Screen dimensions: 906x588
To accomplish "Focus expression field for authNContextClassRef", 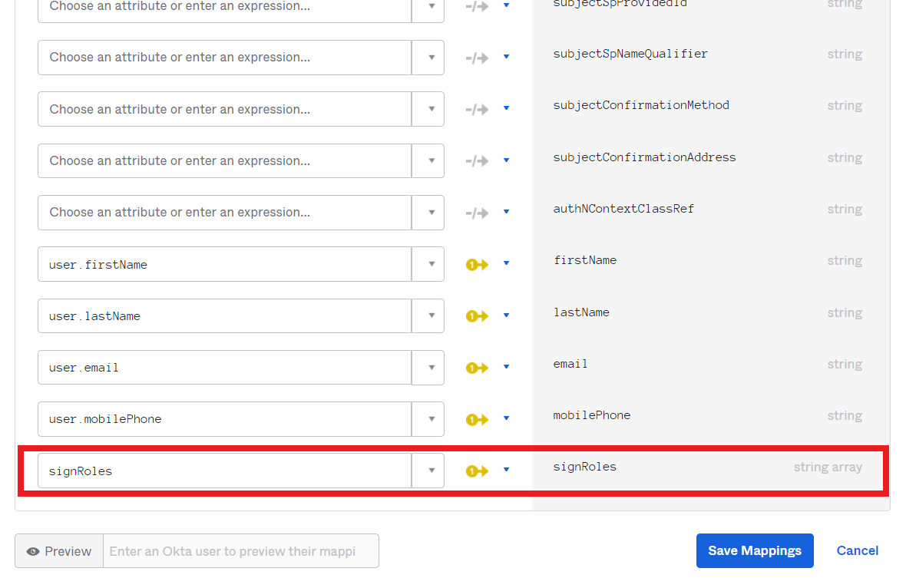I will pyautogui.click(x=225, y=212).
